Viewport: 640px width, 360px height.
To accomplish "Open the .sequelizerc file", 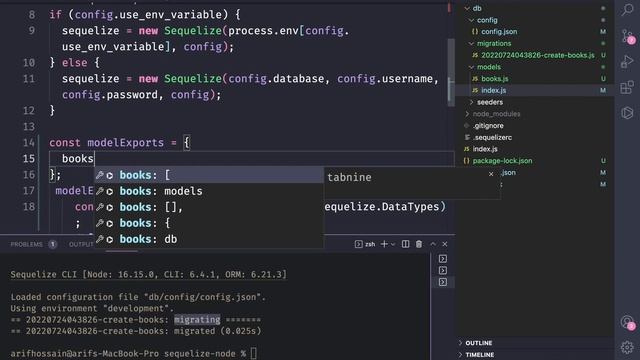I will point(492,138).
